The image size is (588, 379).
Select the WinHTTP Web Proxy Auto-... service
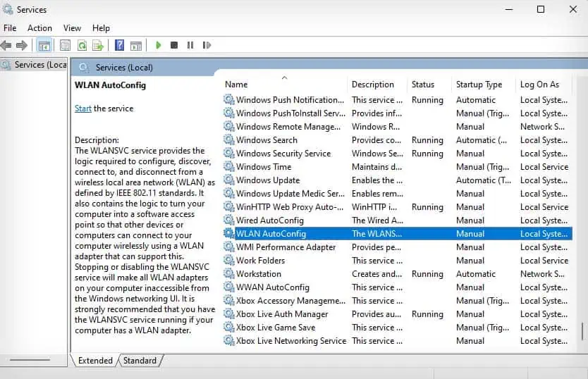point(398,207)
